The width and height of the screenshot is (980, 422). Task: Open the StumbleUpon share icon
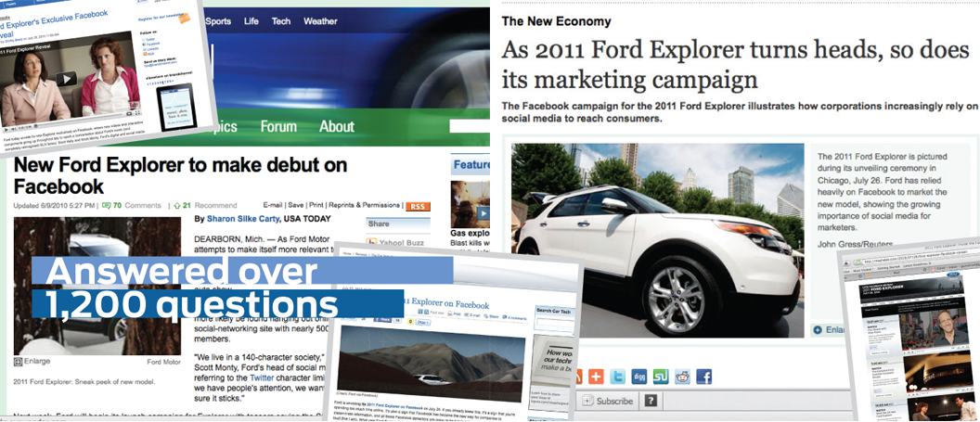click(662, 377)
